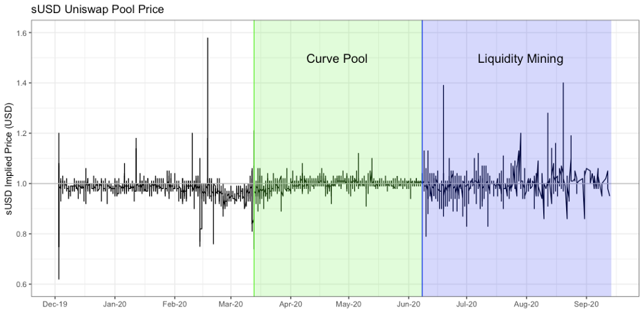Viewport: 644px width, 325px height.
Task: Click the chart title sUSD Uniswap Pool Price
Action: (x=97, y=9)
